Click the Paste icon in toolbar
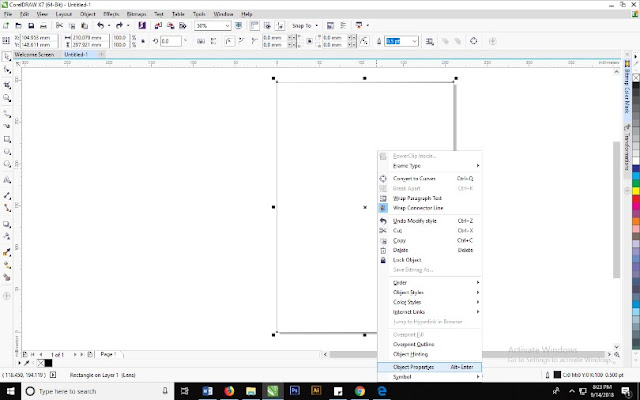Screen dimensions: 640x400 coord(84,26)
